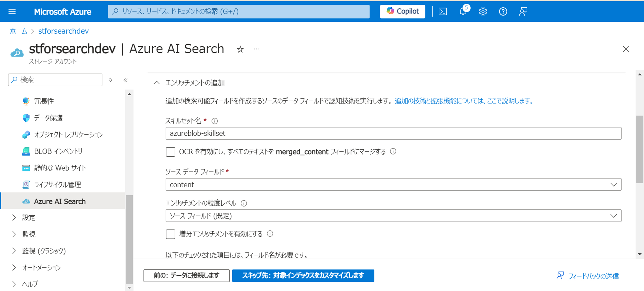Show 増分エンリッチメント info icon
The height and width of the screenshot is (291, 644).
[x=270, y=234]
